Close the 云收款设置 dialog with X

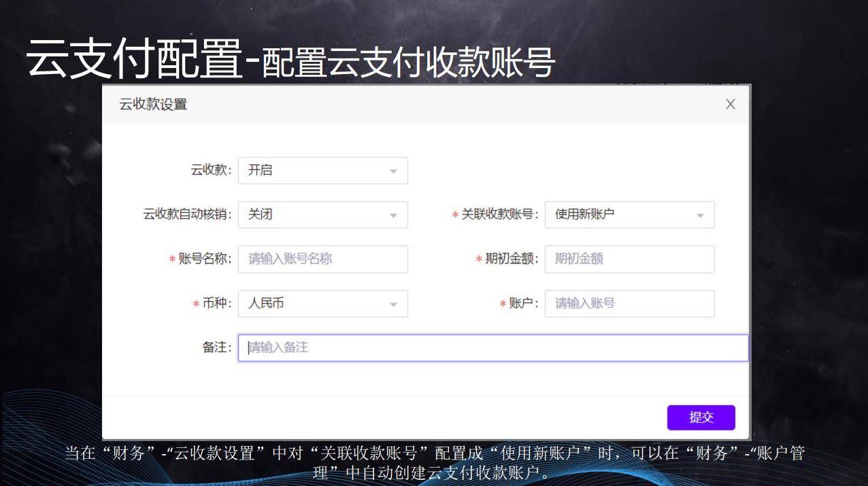coord(730,104)
